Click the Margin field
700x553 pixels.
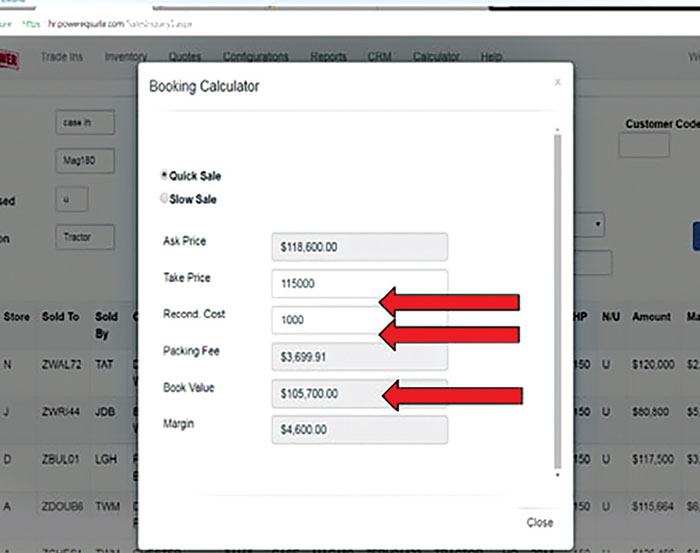pos(359,429)
